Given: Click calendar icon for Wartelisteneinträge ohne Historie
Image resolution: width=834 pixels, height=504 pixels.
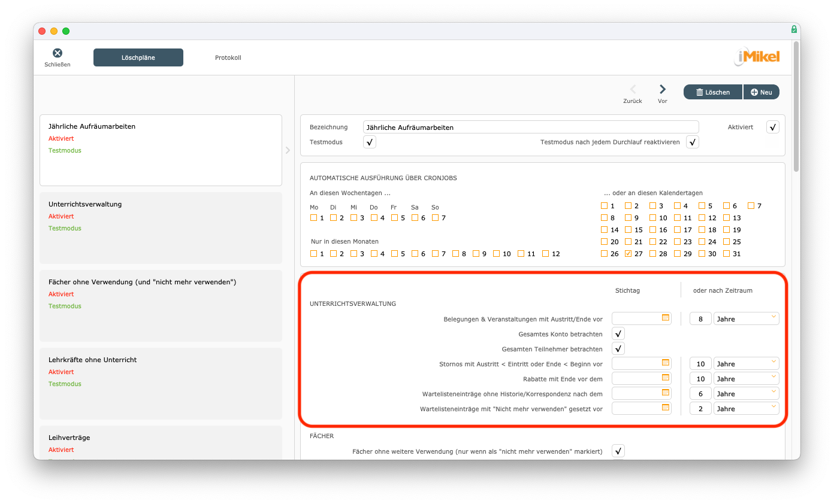Looking at the screenshot, I should point(665,393).
